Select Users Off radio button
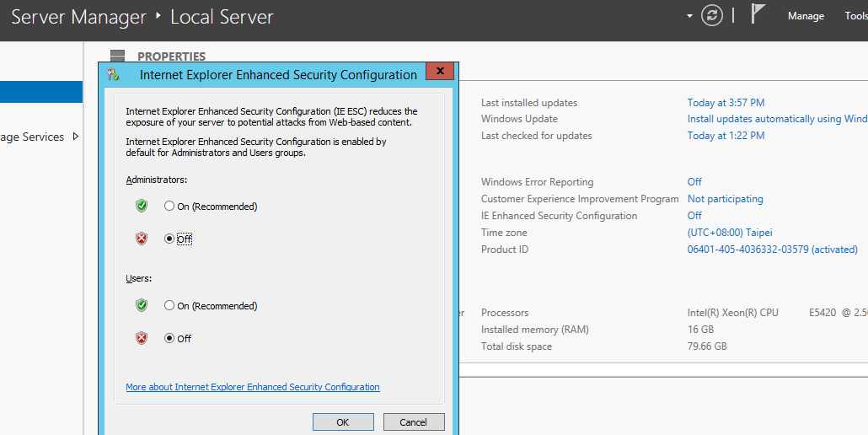Screen dimensions: 868x435 [169, 337]
